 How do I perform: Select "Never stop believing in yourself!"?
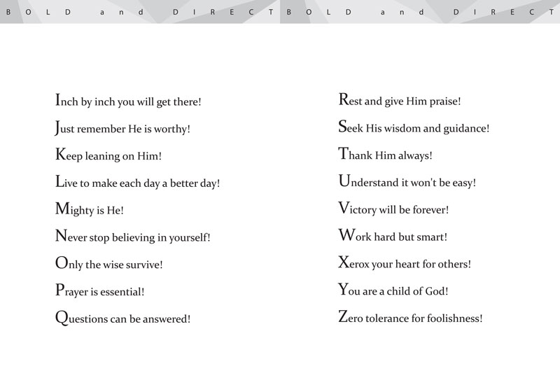tap(133, 237)
